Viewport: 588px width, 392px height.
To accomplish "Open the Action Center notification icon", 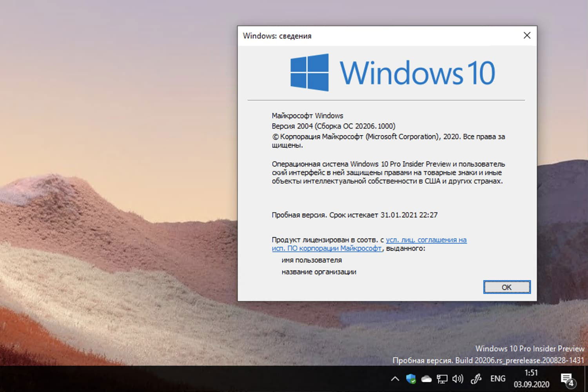I will pyautogui.click(x=567, y=377).
